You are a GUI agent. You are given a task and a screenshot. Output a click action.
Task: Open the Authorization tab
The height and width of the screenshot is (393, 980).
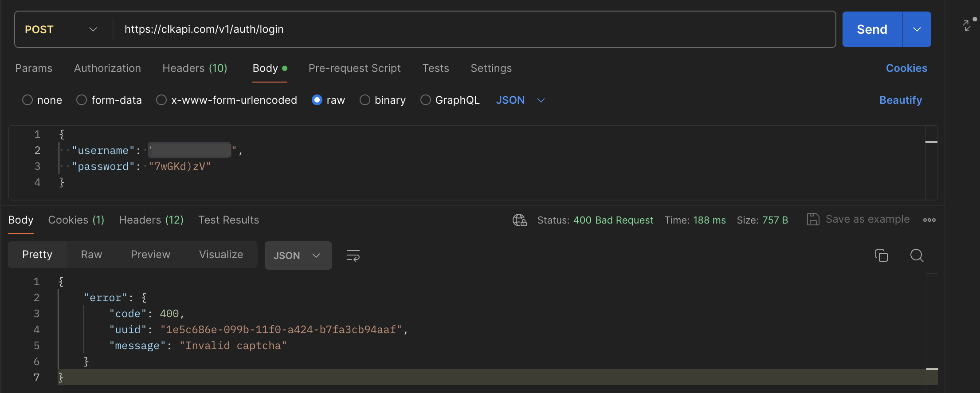[107, 68]
